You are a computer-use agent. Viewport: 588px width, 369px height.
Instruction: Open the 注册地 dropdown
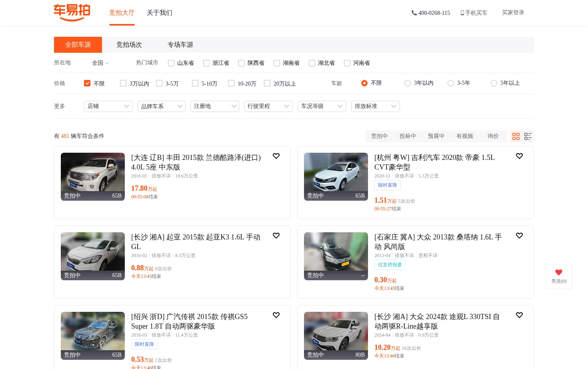(x=215, y=106)
